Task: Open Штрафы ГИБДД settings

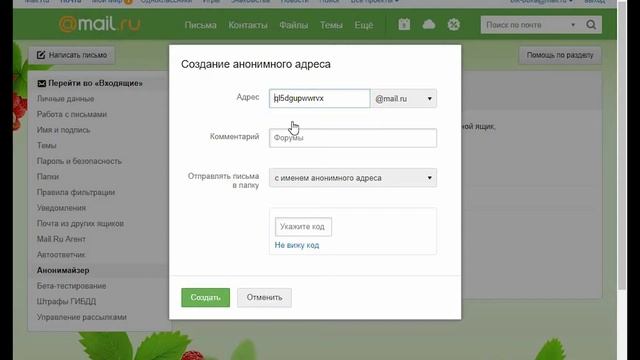Action: [66, 301]
